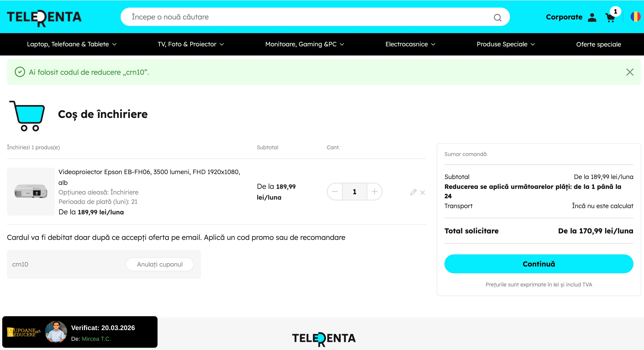Viewport: 644px width, 350px height.
Task: Click Anulați cuponul button
Action: tap(160, 264)
